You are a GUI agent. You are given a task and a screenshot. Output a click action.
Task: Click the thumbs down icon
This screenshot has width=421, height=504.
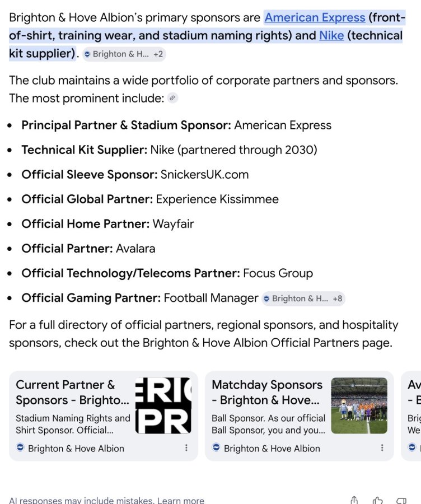pos(401,501)
